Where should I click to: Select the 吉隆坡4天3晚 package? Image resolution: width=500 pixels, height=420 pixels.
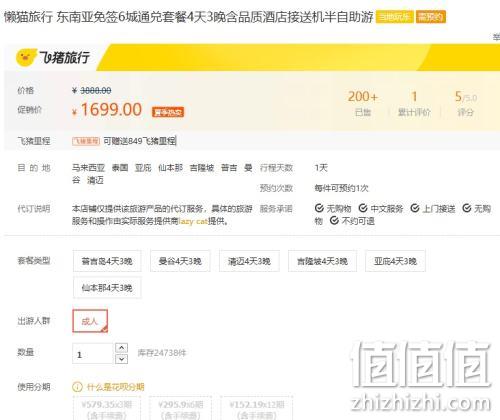[x=322, y=261]
